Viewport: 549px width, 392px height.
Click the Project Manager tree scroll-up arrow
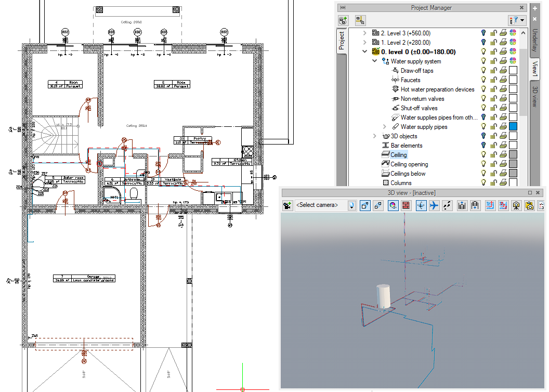point(523,33)
